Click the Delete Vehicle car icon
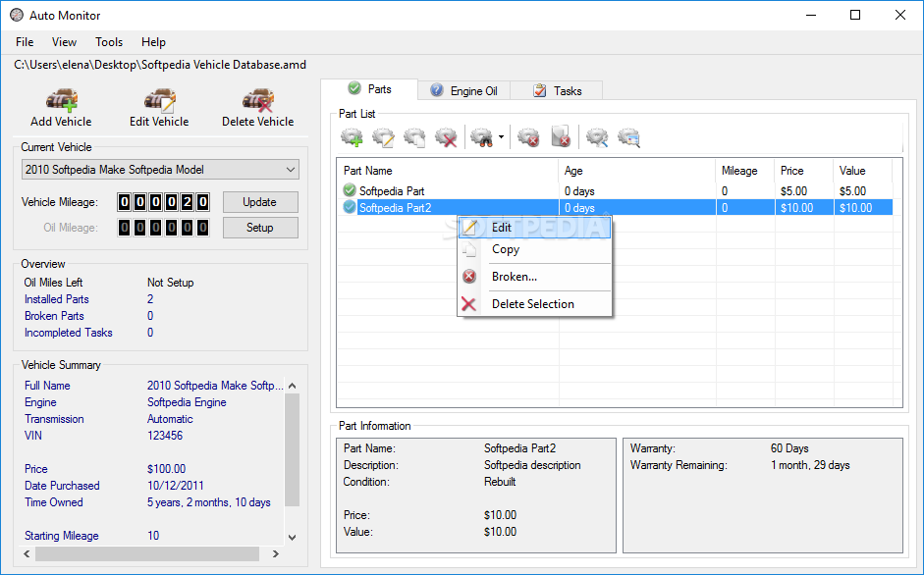924x575 pixels. coord(258,101)
